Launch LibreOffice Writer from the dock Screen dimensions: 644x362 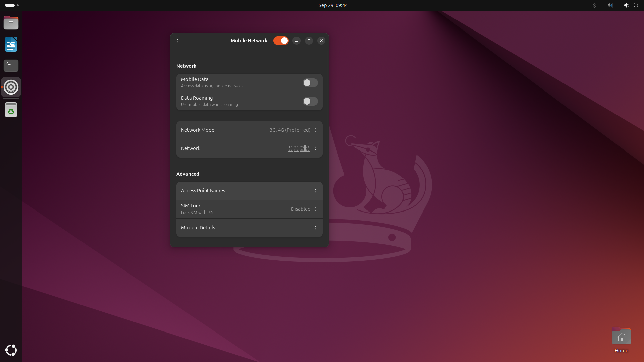point(11,44)
